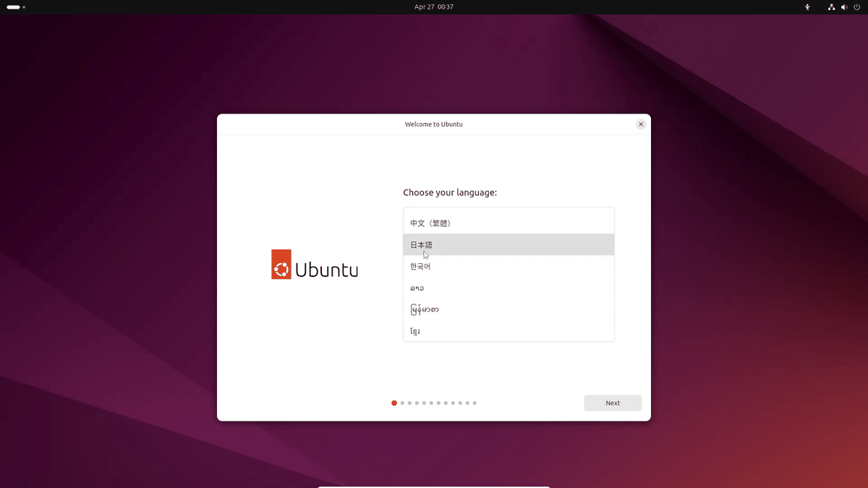Select 日本語 language row
Image resolution: width=868 pixels, height=488 pixels.
coord(509,245)
